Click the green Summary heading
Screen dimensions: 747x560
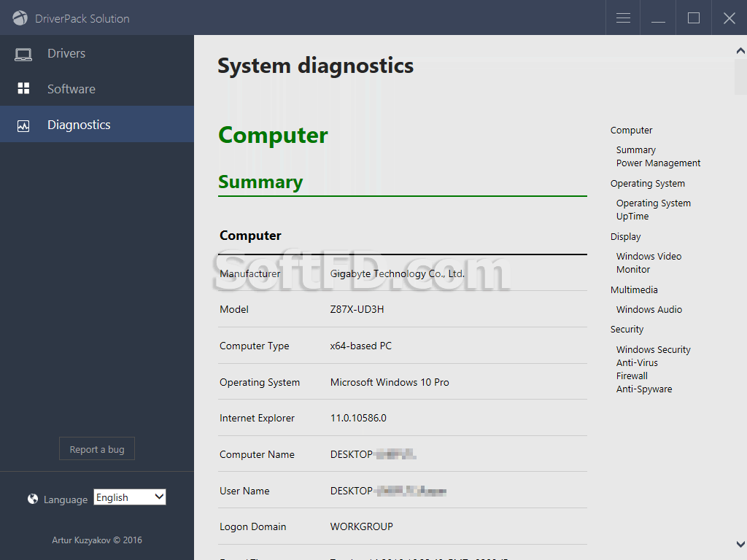click(x=260, y=182)
